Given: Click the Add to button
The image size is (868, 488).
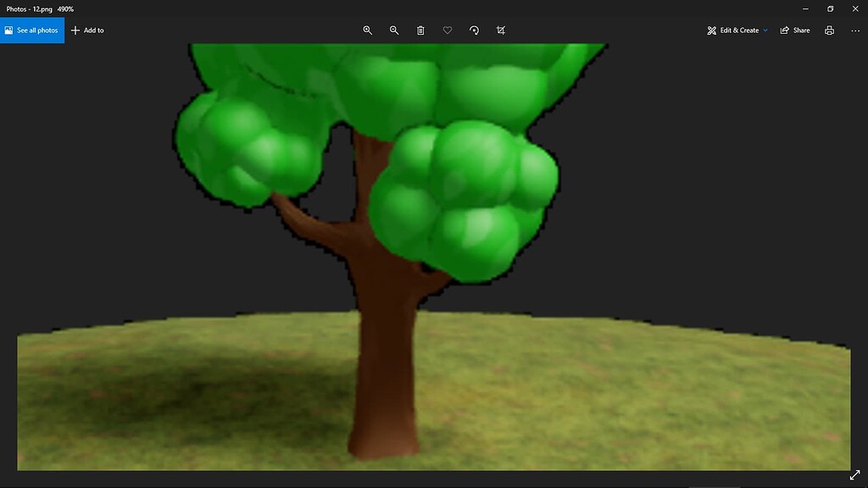Looking at the screenshot, I should 87,30.
